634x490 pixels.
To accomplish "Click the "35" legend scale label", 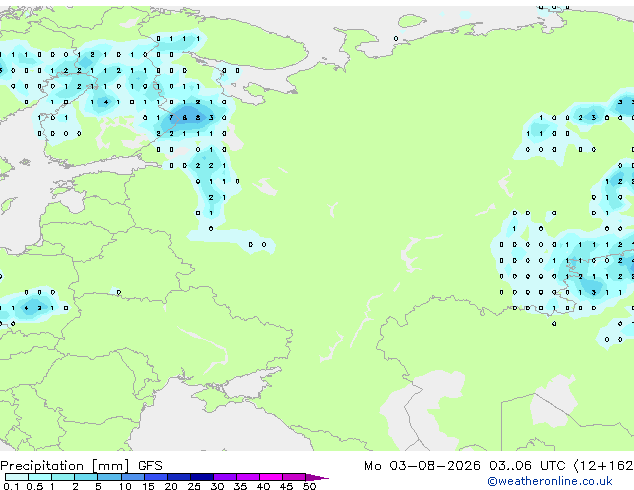I will (240, 486).
